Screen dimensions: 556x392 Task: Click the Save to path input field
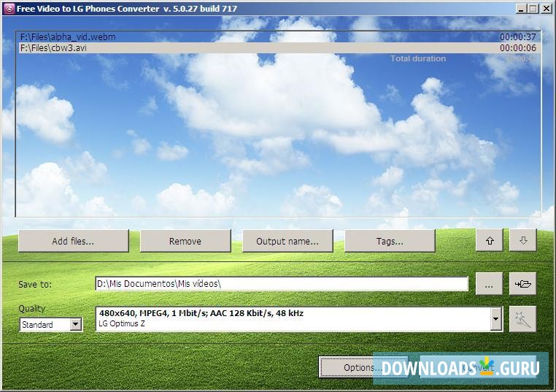(x=282, y=284)
